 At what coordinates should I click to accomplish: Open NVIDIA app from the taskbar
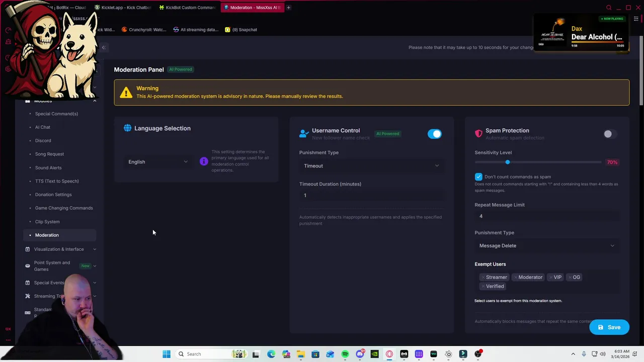click(x=374, y=354)
